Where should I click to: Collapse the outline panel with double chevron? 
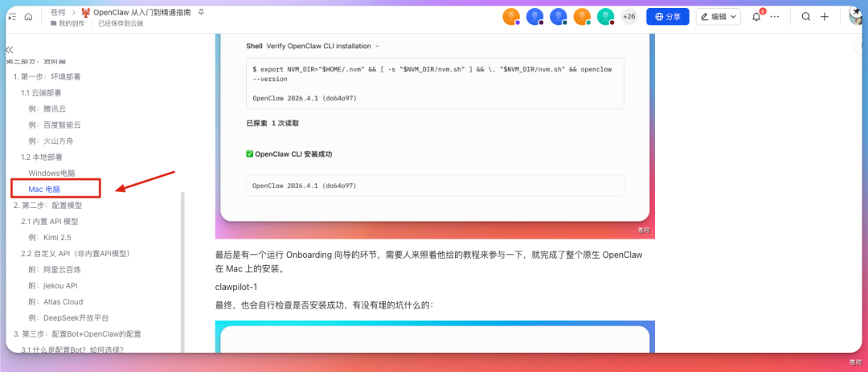click(x=10, y=50)
